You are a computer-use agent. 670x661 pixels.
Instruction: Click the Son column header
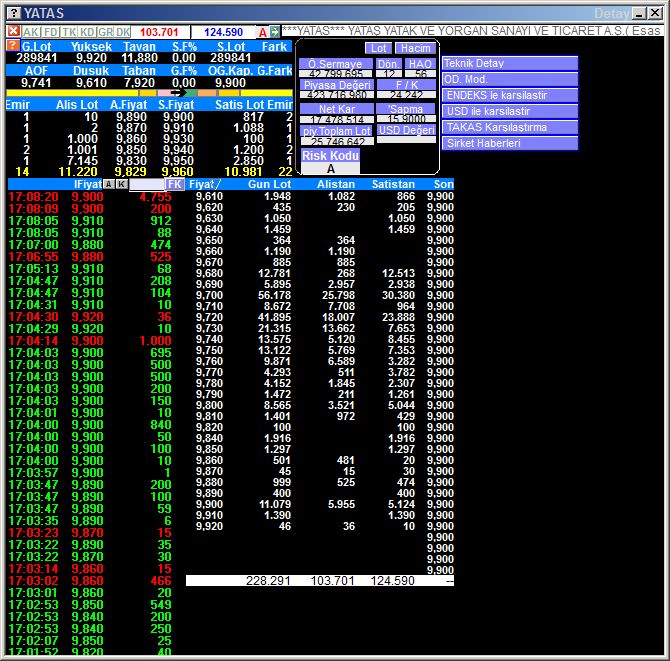[x=444, y=184]
